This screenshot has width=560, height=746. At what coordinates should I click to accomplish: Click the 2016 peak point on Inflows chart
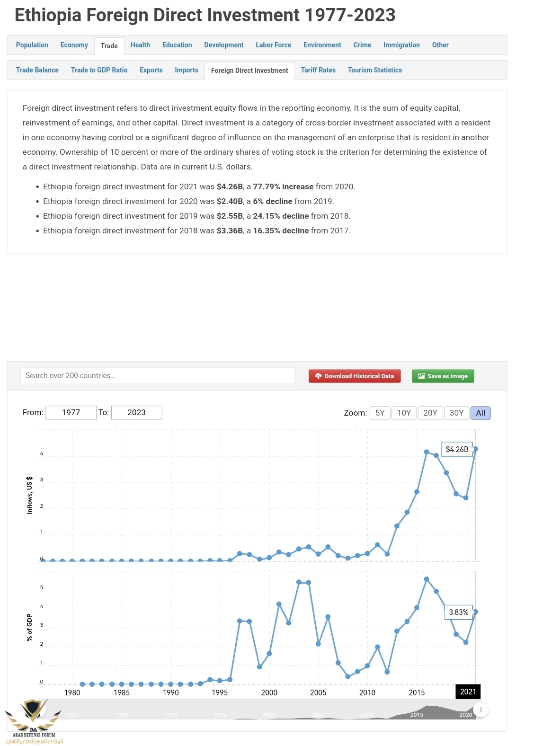[x=427, y=452]
